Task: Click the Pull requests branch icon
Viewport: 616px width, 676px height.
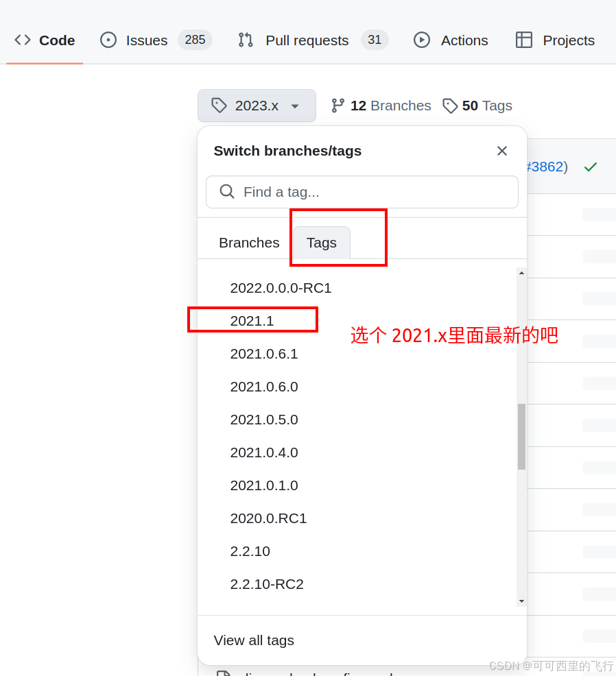Action: pyautogui.click(x=246, y=40)
